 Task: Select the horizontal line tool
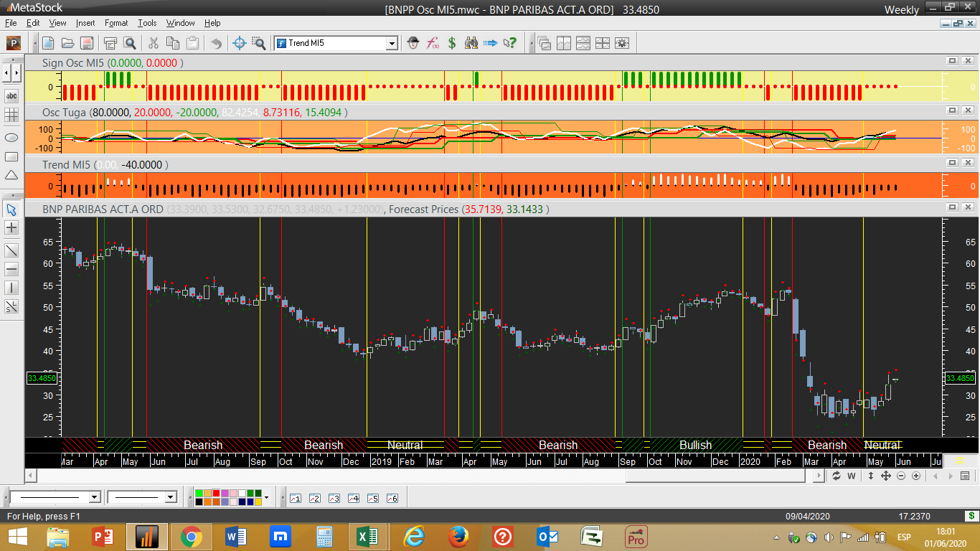click(x=11, y=270)
